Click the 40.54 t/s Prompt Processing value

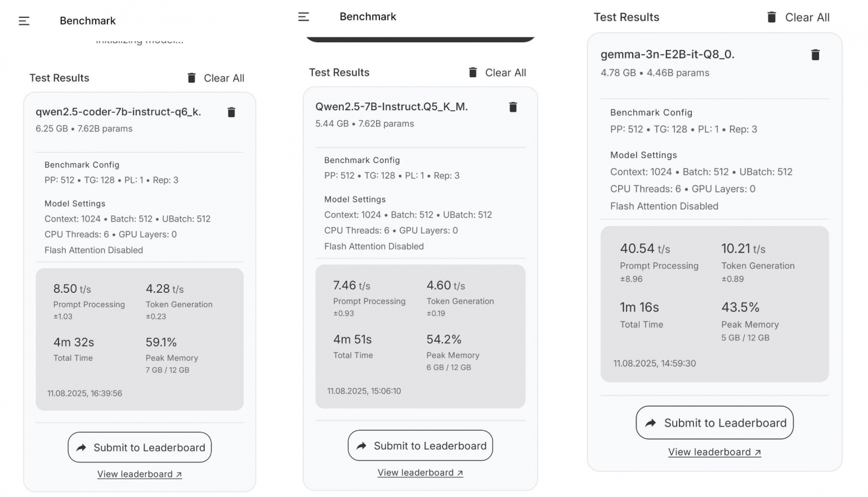pos(645,249)
